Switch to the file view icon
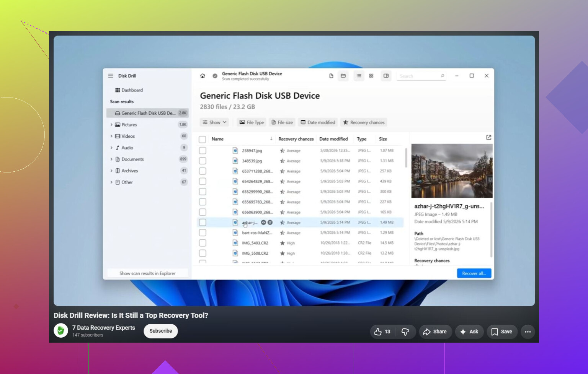588x374 pixels. point(331,76)
